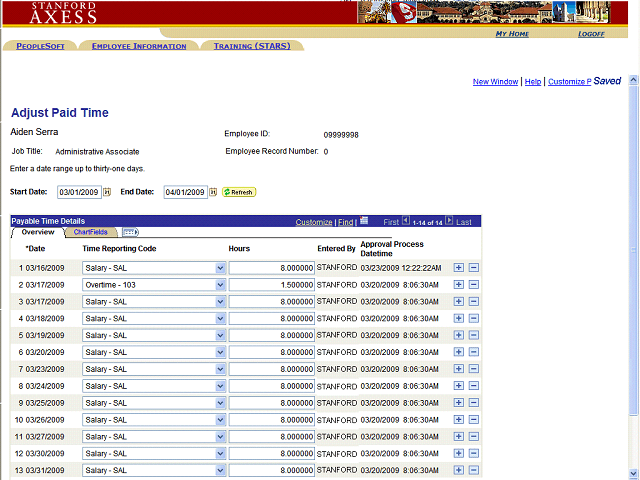The image size is (640, 480).
Task: Click the Customize link in grid header
Action: (x=314, y=222)
